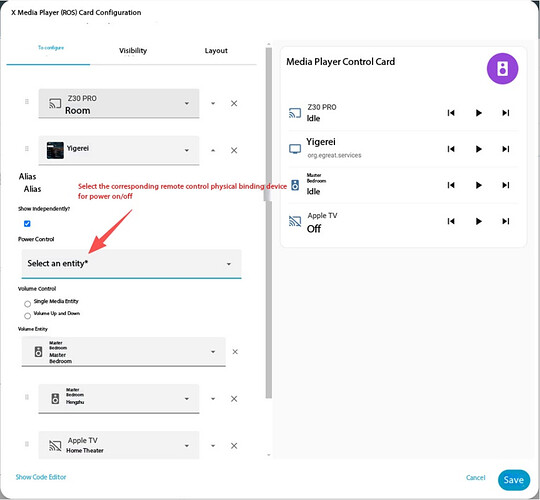Viewport: 540px width, 500px height.
Task: Click scroll-down arrow of editor scrollbar
Action: [269, 456]
